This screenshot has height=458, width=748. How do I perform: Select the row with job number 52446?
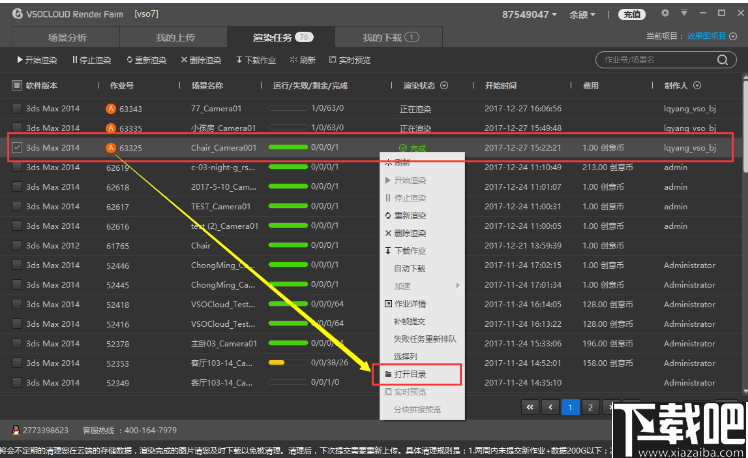click(x=372, y=265)
